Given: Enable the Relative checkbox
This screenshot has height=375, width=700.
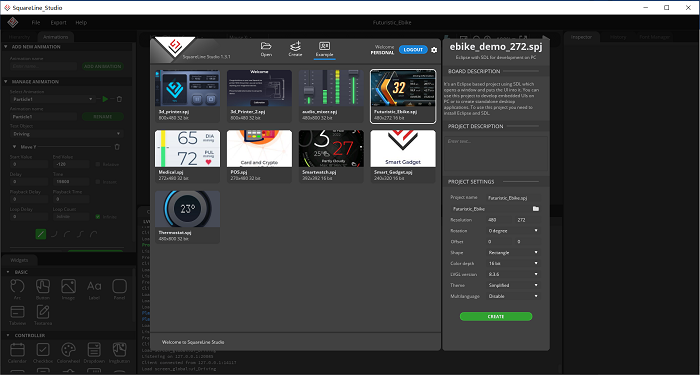Looking at the screenshot, I should pyautogui.click(x=98, y=164).
